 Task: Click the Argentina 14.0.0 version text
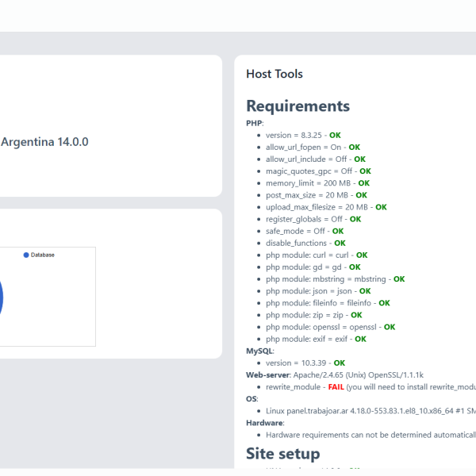tap(44, 142)
